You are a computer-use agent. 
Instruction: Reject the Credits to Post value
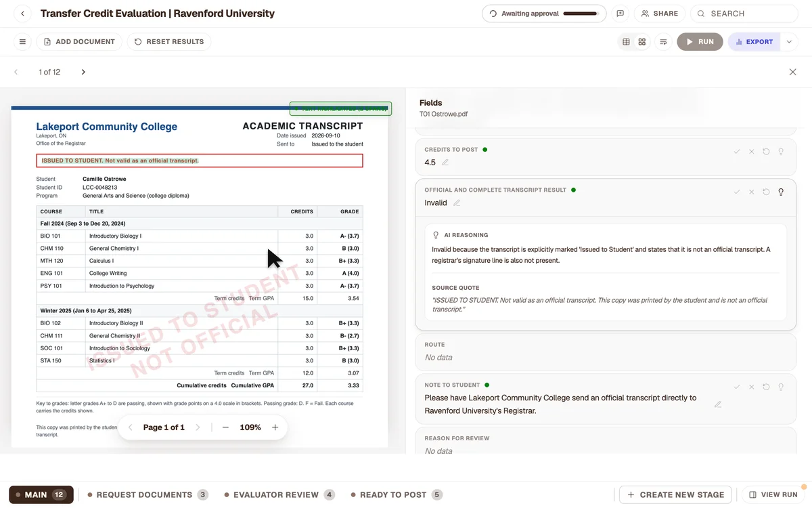tap(751, 152)
